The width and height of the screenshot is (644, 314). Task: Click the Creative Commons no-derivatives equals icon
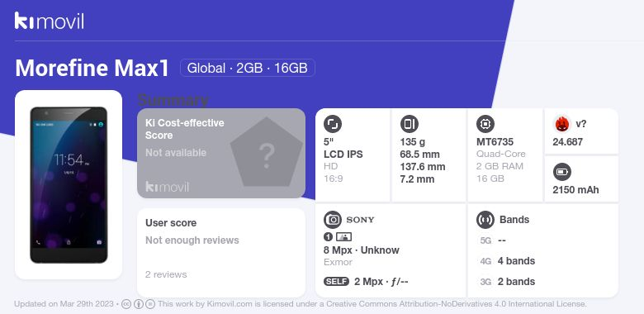150,304
